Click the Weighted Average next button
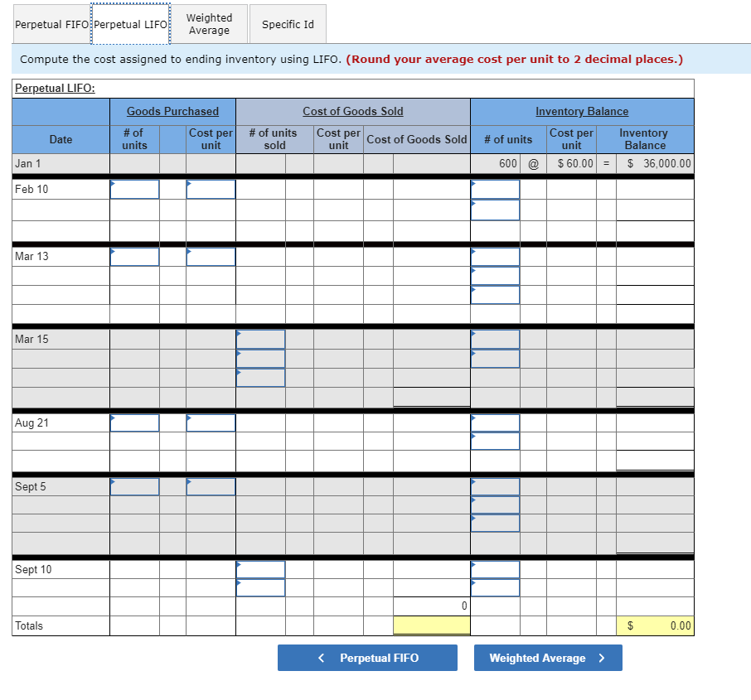This screenshot has width=751, height=700. tap(548, 657)
